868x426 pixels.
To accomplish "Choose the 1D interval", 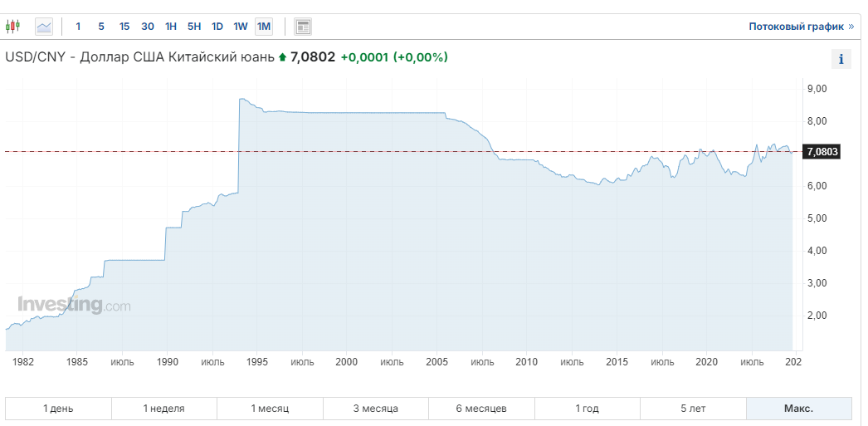I will click(217, 27).
